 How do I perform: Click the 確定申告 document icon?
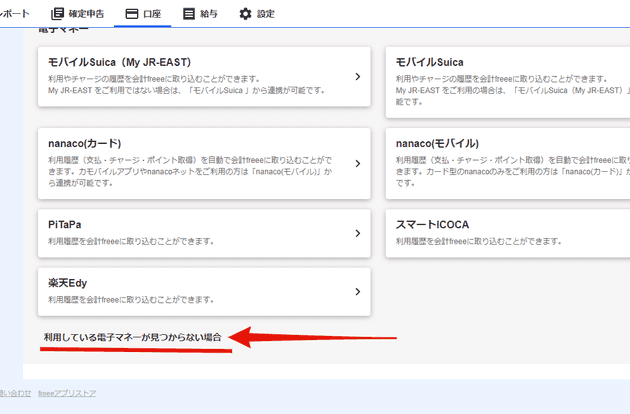coord(57,14)
